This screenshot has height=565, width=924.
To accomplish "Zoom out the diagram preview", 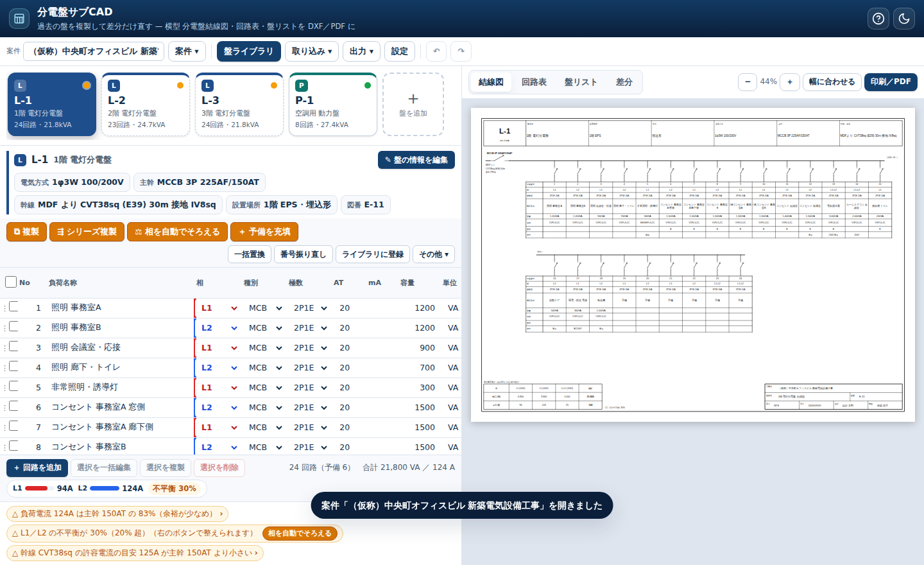I will click(748, 82).
